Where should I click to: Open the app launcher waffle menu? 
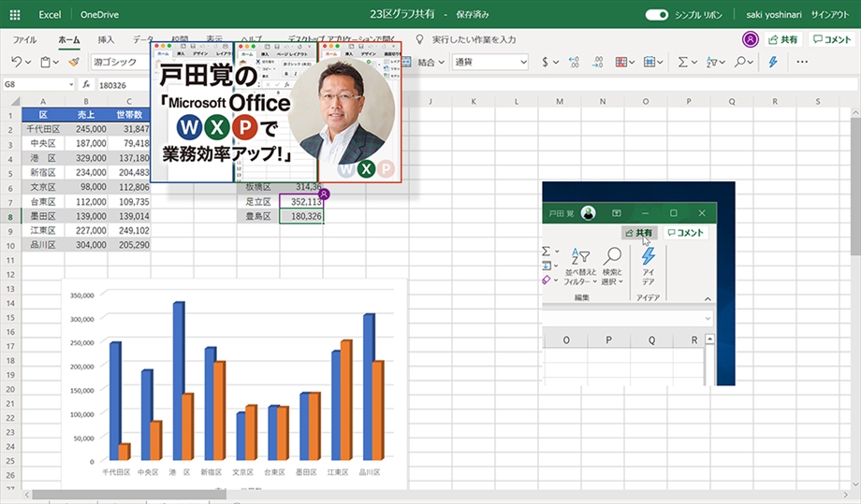pos(15,15)
